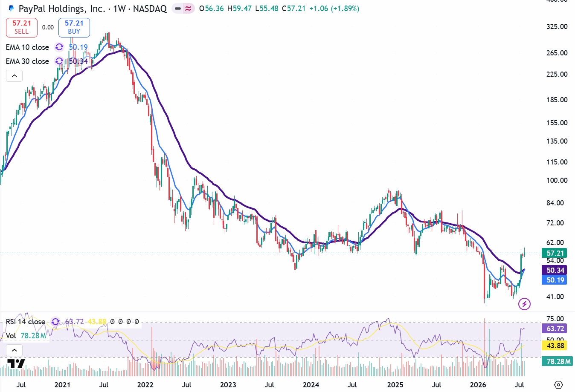Click the green 57.21 price-scale tag
The width and height of the screenshot is (575, 392).
[x=554, y=253]
